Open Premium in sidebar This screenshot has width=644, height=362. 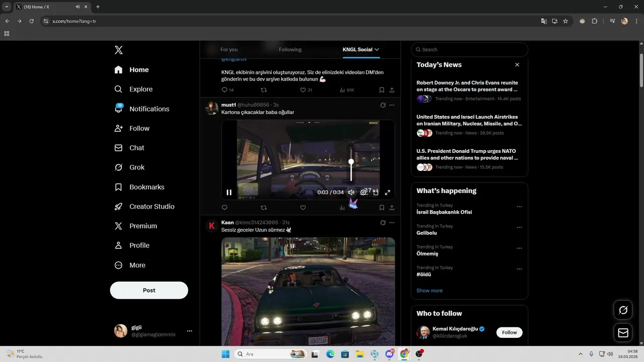tap(136, 226)
